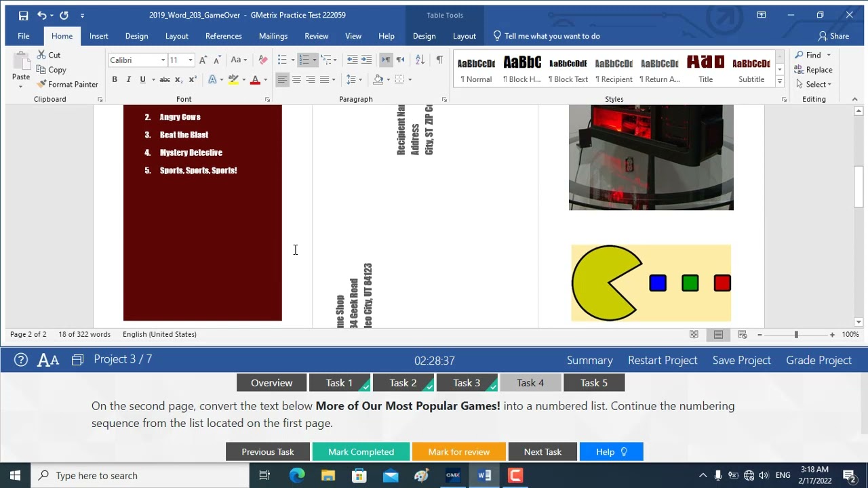
Task: Toggle Underline formatting
Action: point(142,79)
